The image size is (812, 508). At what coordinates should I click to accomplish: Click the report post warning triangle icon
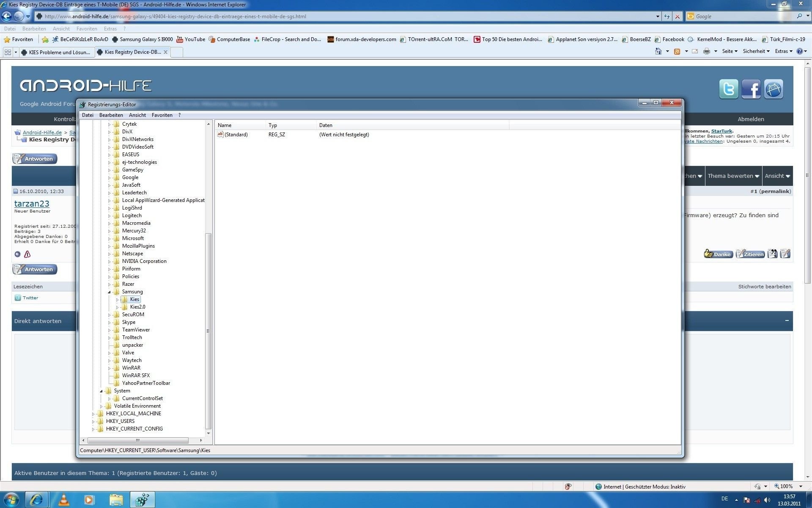pyautogui.click(x=27, y=254)
